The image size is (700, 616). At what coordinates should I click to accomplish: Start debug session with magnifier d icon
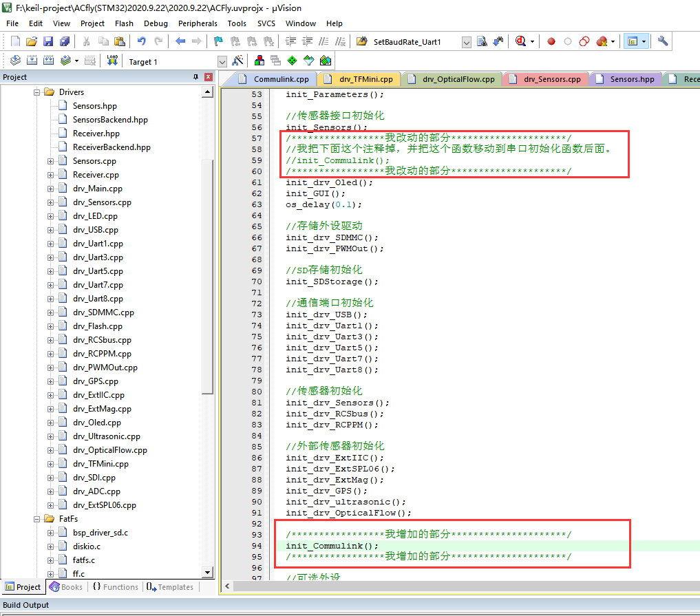pyautogui.click(x=520, y=41)
